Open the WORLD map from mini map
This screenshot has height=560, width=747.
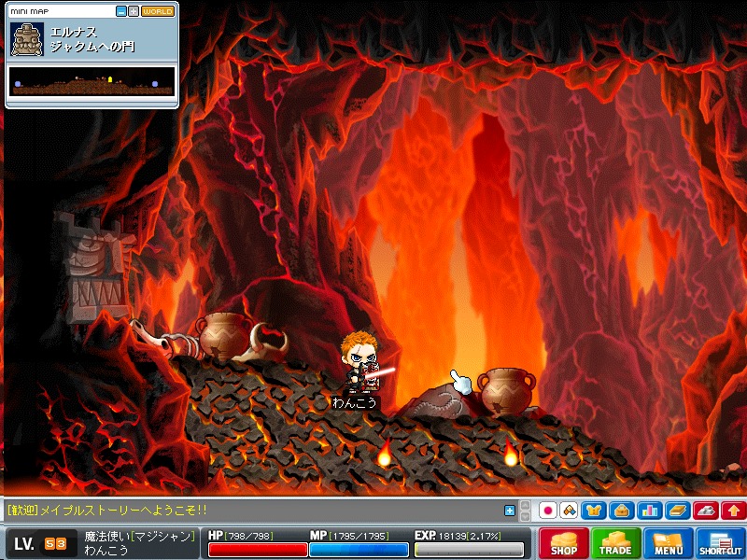tap(158, 11)
